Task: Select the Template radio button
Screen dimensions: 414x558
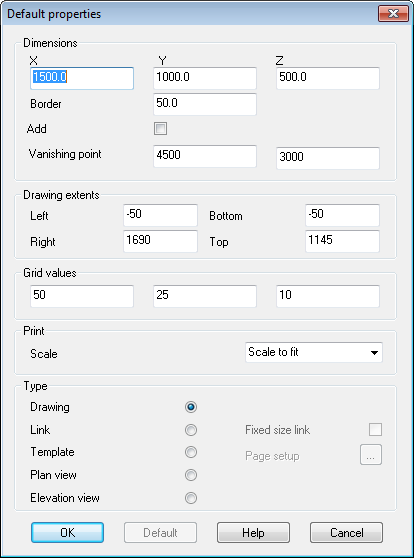Action: pyautogui.click(x=191, y=452)
